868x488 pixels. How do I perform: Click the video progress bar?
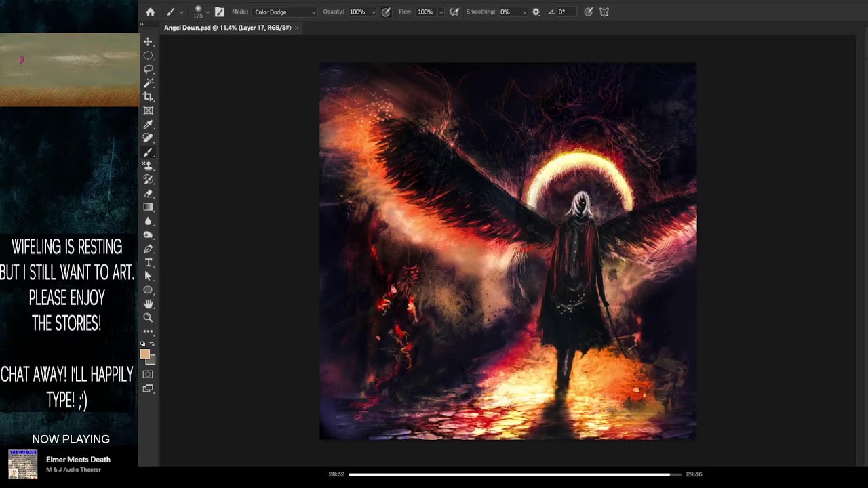pyautogui.click(x=515, y=474)
